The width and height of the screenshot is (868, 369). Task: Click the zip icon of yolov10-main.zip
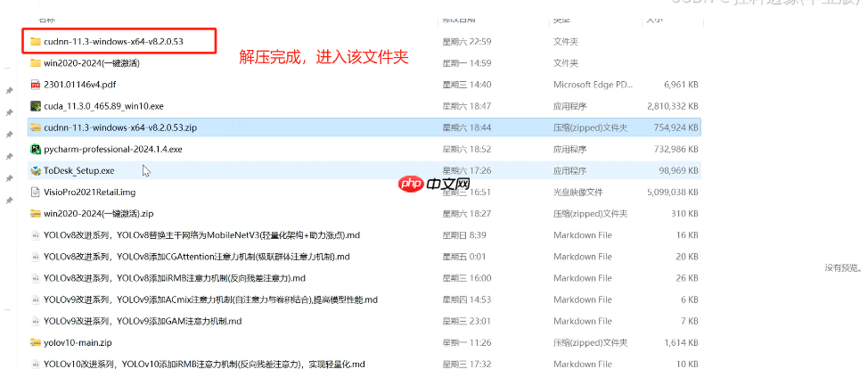(x=36, y=343)
